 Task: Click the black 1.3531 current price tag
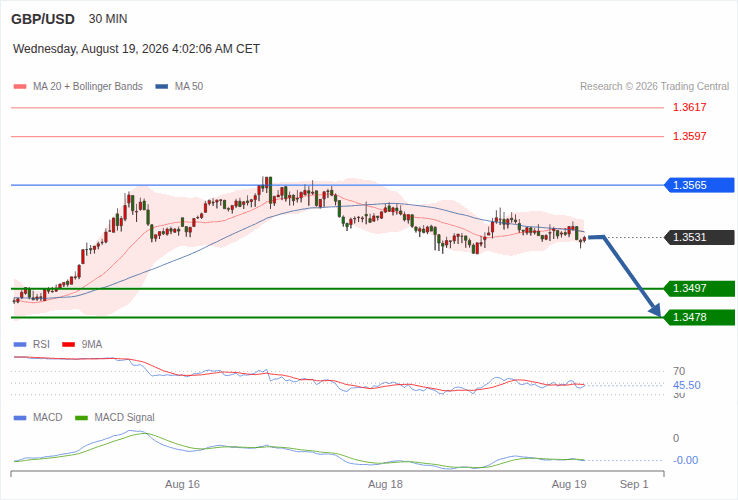[699, 237]
